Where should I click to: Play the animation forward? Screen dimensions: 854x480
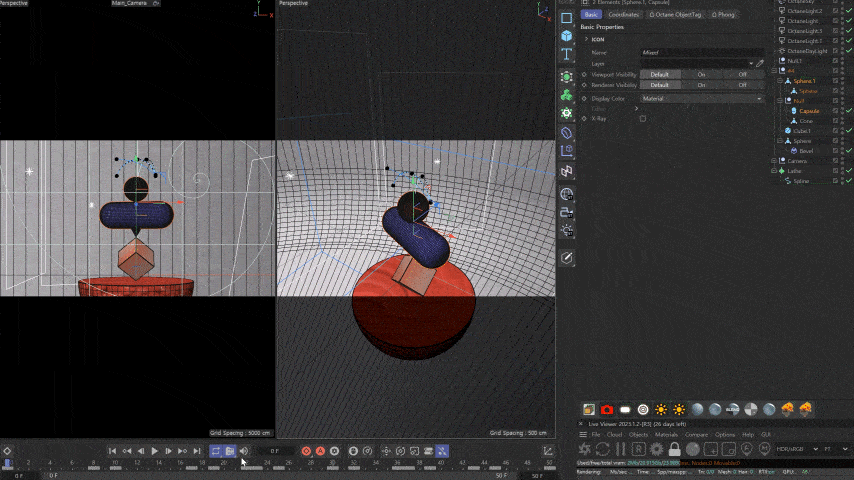pyautogui.click(x=155, y=451)
